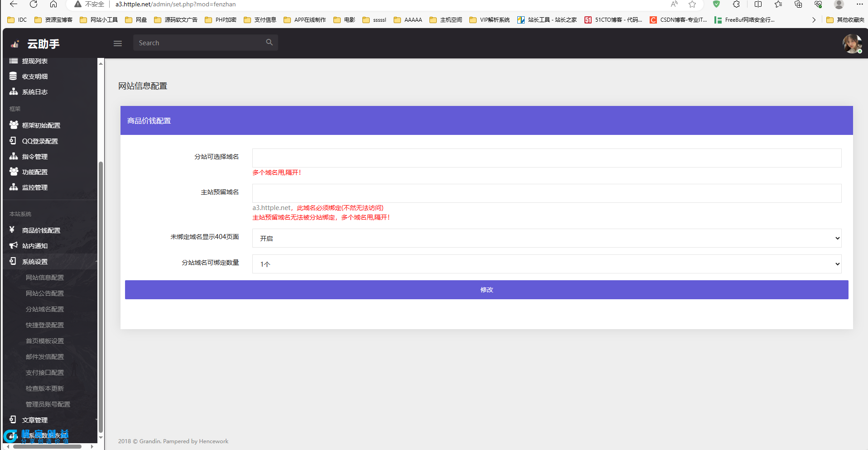Open the 站长工具 - 站长之家 bookmark
Image resolution: width=868 pixels, height=450 pixels.
(x=547, y=20)
